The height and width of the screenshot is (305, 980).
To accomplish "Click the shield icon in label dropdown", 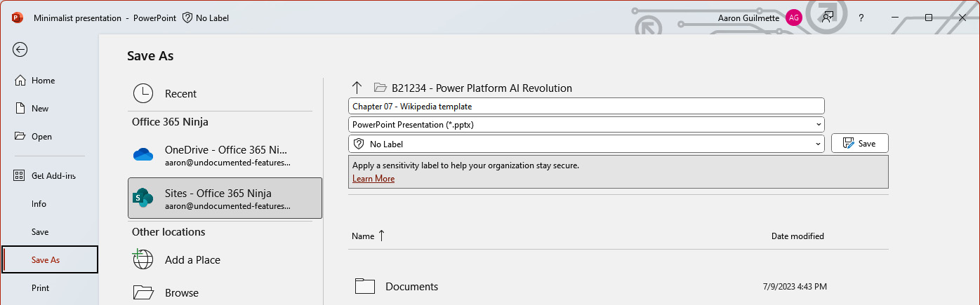I will pos(359,144).
